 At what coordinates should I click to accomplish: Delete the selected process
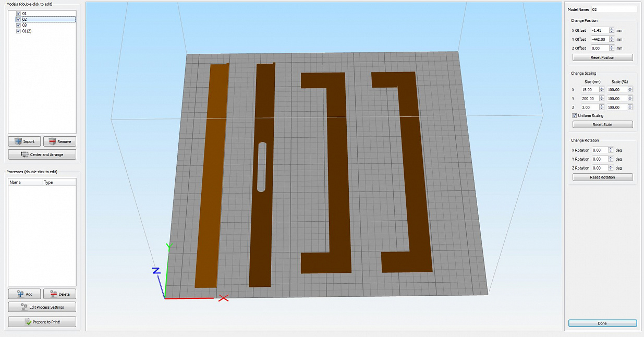(x=59, y=294)
